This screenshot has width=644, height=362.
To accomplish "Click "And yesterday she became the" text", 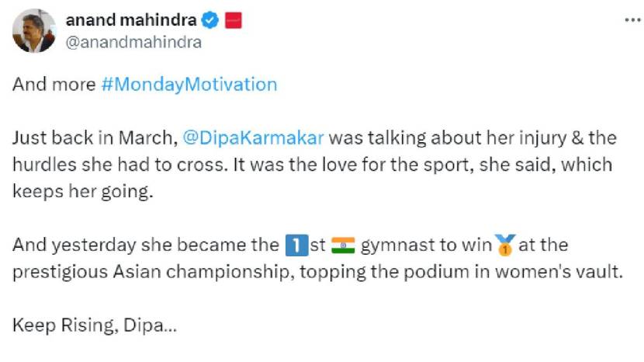I will click(144, 245).
